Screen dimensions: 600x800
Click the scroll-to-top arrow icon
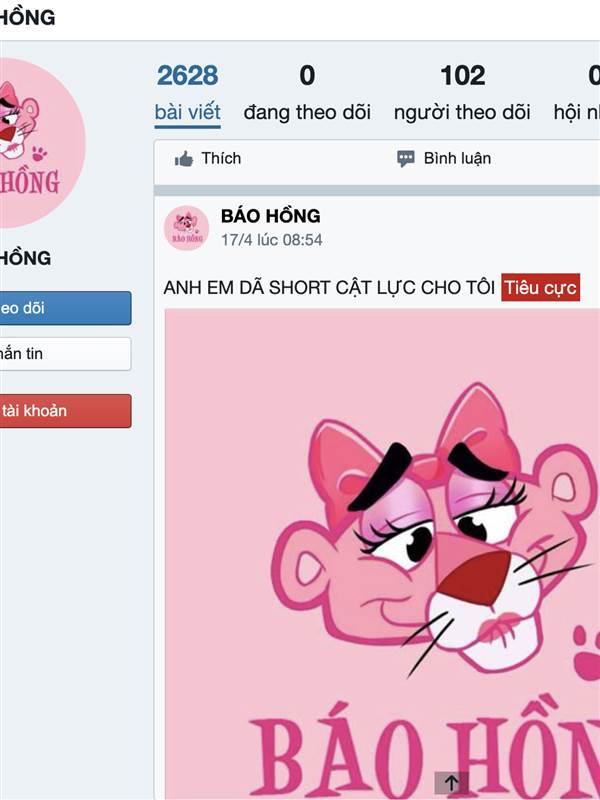tap(452, 783)
